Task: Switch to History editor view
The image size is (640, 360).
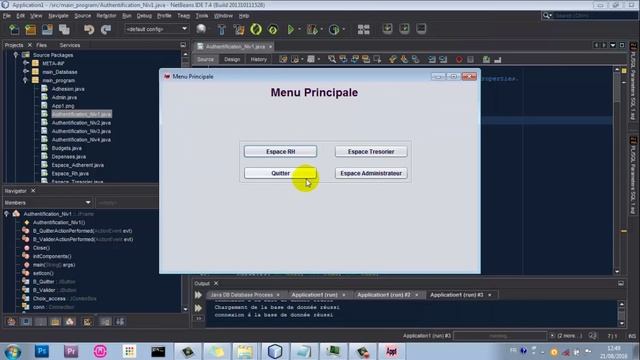Action: (x=258, y=60)
